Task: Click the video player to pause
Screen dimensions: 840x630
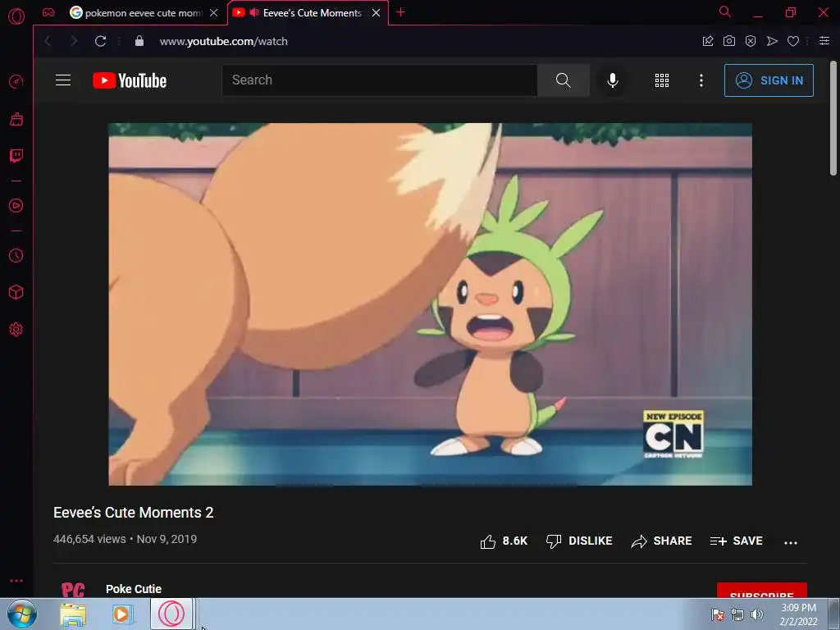Action: (430, 304)
